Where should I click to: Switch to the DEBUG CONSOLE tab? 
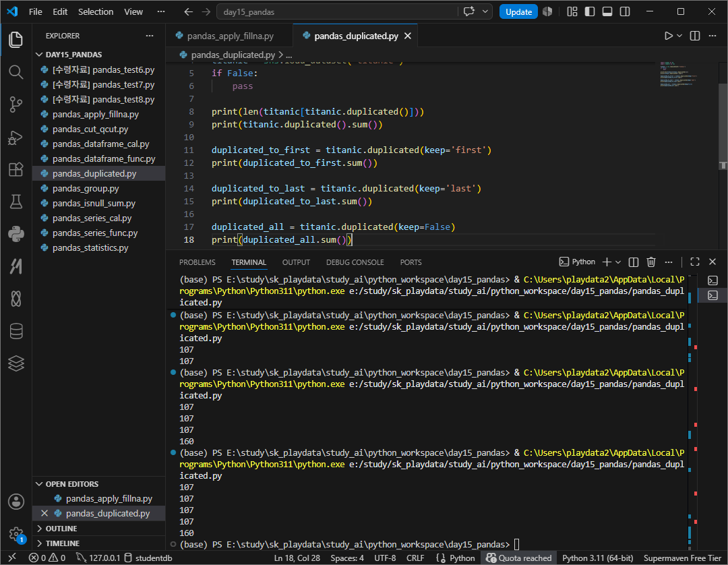point(355,262)
